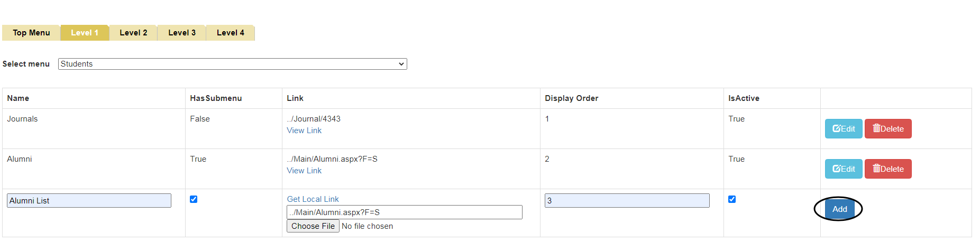Viewport: 980px width, 251px height.
Task: Open View Link for Alumni row
Action: coord(304,171)
